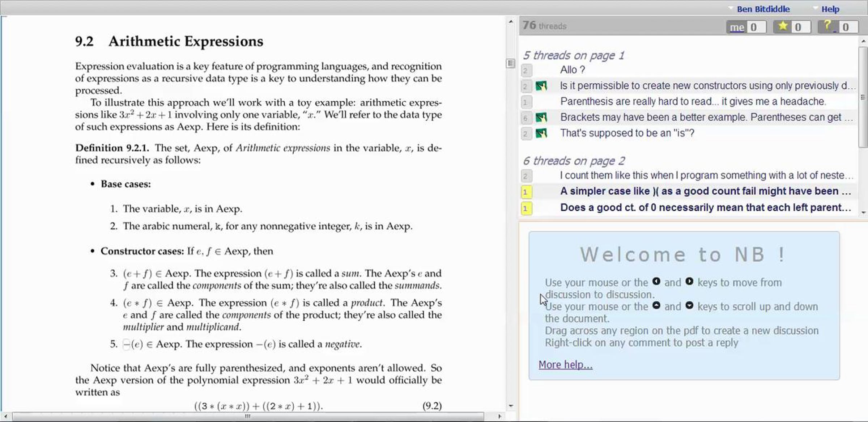Click the reply count badge next to 'Allo ?'
The image size is (868, 422).
pyautogui.click(x=526, y=70)
